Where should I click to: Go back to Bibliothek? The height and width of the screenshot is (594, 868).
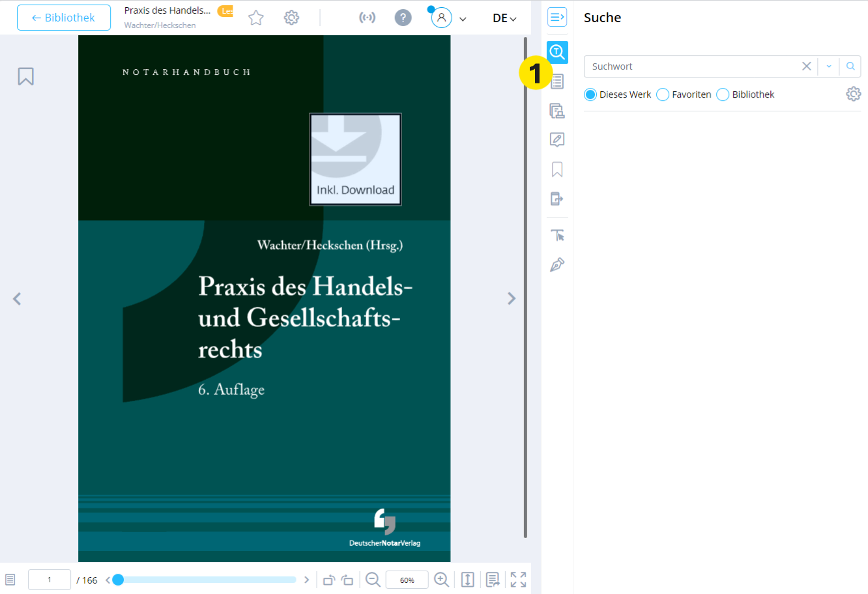tap(64, 18)
